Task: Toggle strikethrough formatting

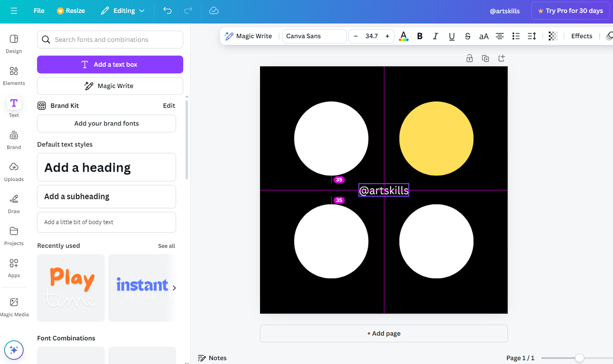Action: [467, 36]
